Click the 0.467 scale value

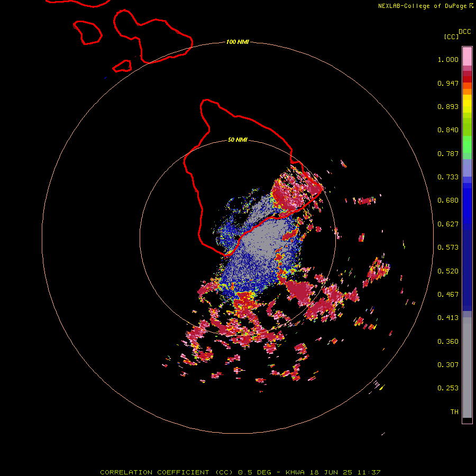click(448, 295)
